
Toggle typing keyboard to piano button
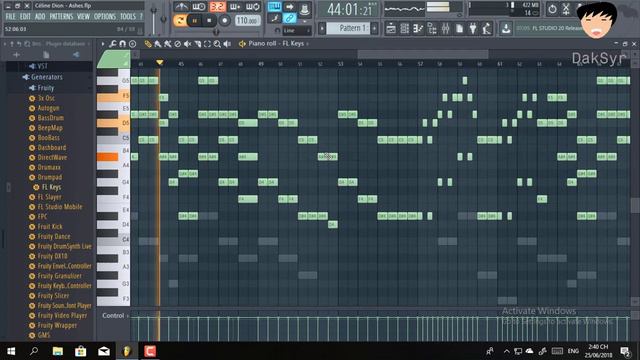point(274,7)
